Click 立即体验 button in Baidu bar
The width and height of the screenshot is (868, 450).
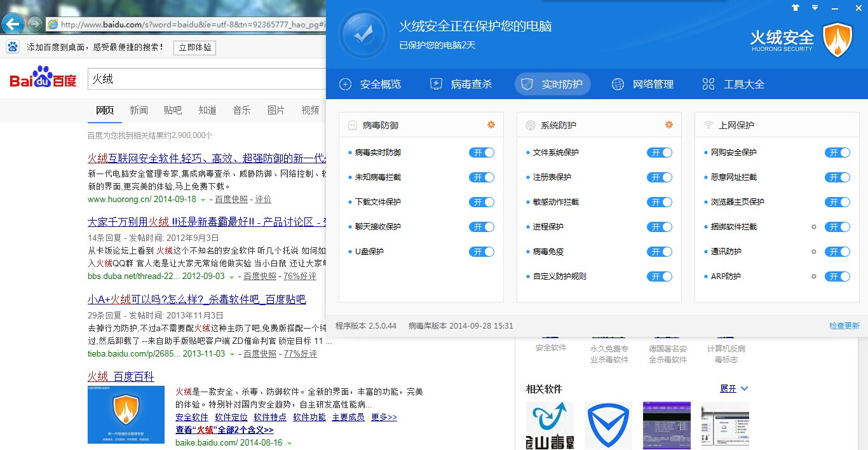point(195,48)
